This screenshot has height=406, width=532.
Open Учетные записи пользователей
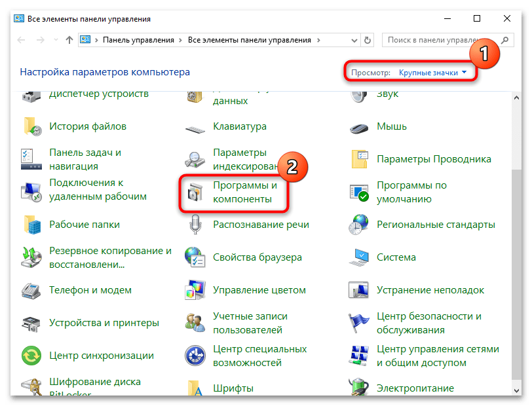[x=249, y=322]
